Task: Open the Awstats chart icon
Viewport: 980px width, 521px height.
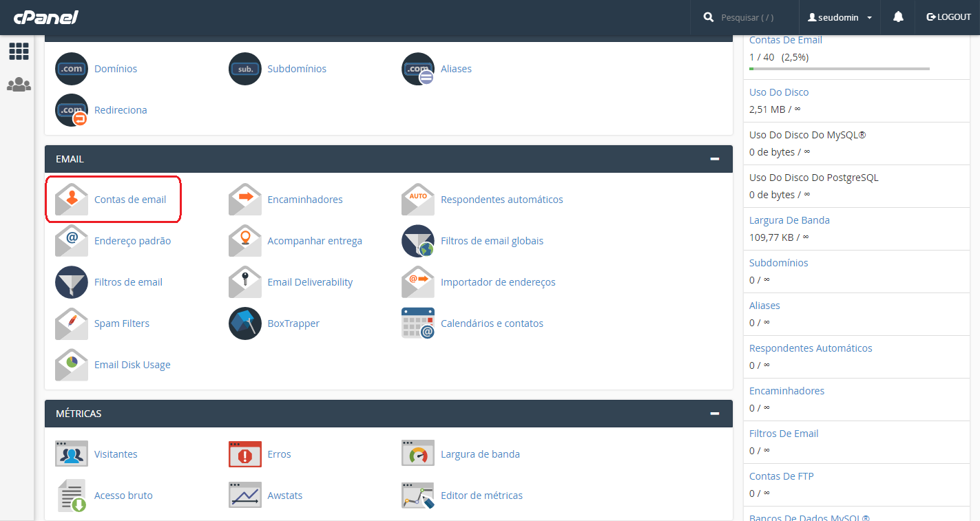Action: point(245,496)
